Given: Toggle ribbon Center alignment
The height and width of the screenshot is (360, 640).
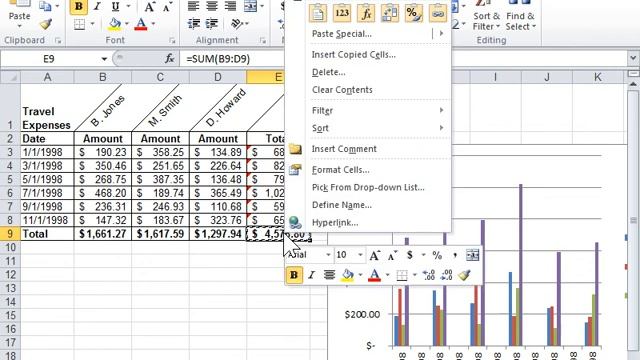Looking at the screenshot, I should [x=211, y=6].
